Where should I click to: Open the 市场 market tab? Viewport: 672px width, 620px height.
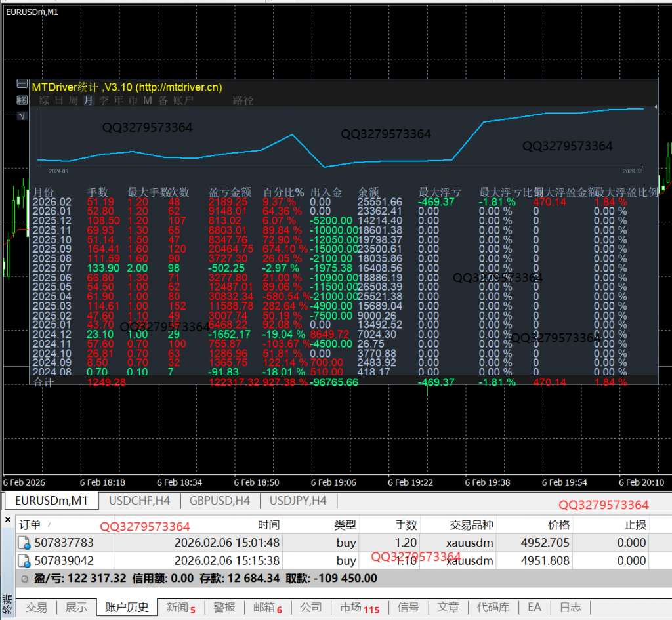click(x=358, y=608)
